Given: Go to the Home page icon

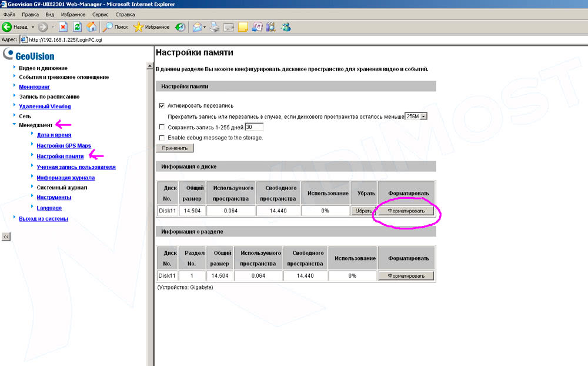Looking at the screenshot, I should click(x=91, y=27).
